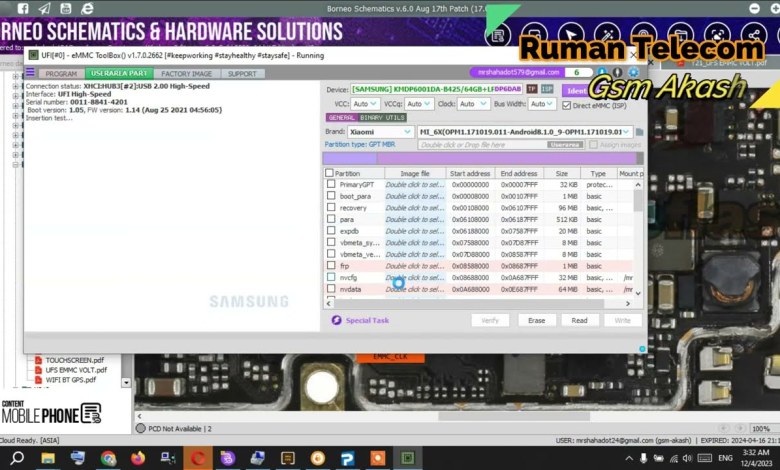The image size is (780, 470).
Task: Browse firmware folder icon next to model
Action: tap(640, 132)
